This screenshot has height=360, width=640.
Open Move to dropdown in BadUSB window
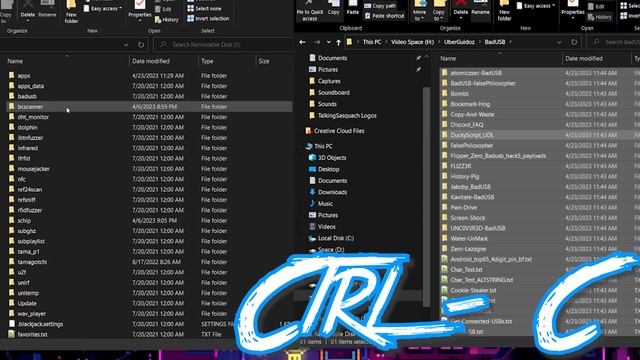click(x=419, y=11)
